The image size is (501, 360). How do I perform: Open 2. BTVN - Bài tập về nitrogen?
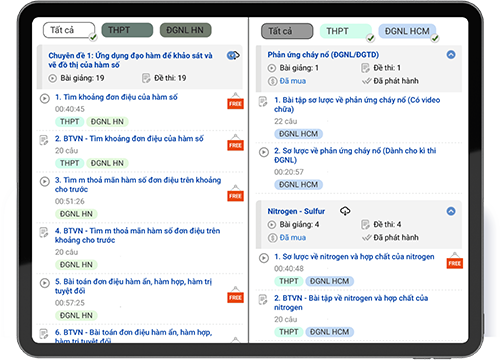coord(351,303)
